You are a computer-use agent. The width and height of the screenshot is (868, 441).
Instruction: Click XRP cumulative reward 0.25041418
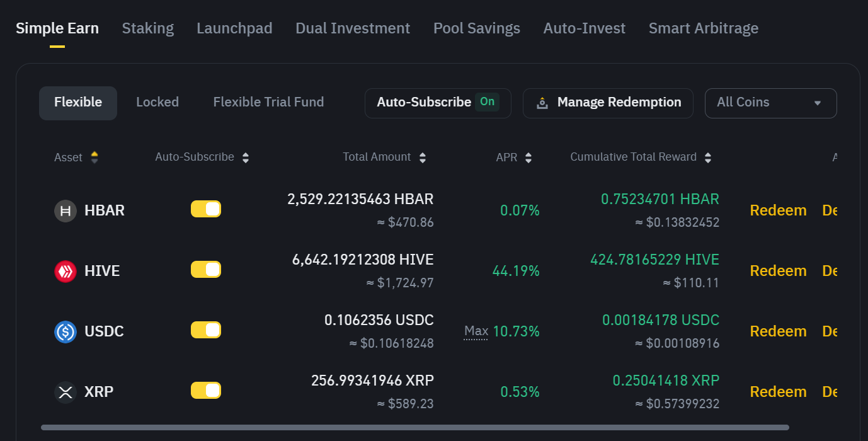click(x=666, y=381)
